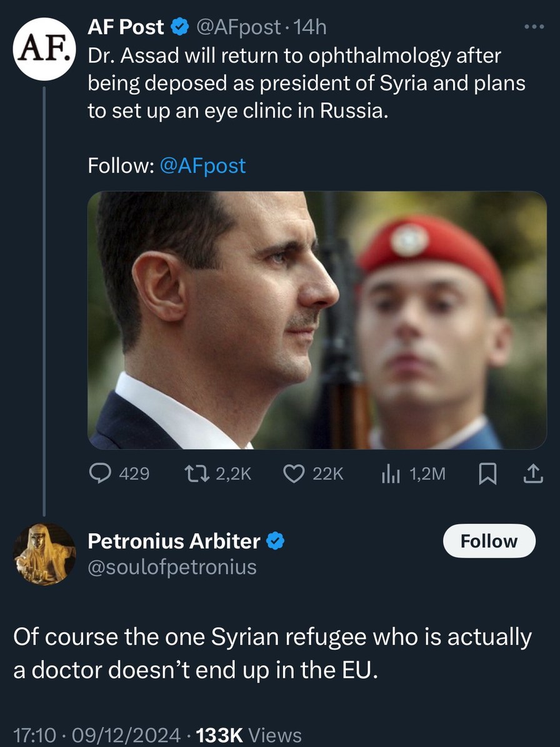Bookmark the AF Post tweet

pos(487,474)
